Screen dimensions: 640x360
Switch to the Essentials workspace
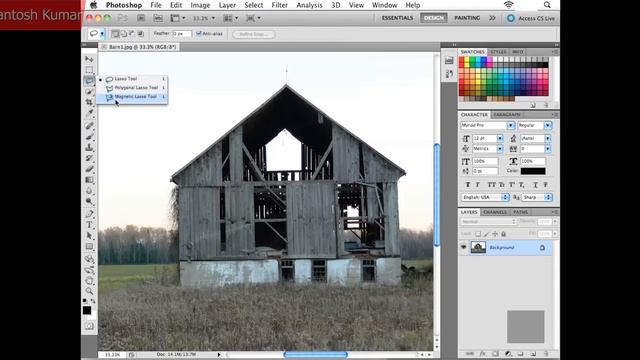(x=397, y=18)
